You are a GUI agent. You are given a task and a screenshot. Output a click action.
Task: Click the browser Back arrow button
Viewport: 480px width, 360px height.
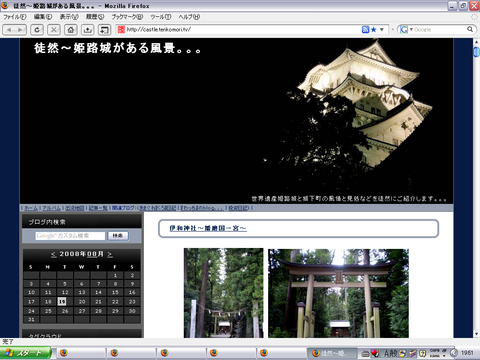click(x=9, y=30)
